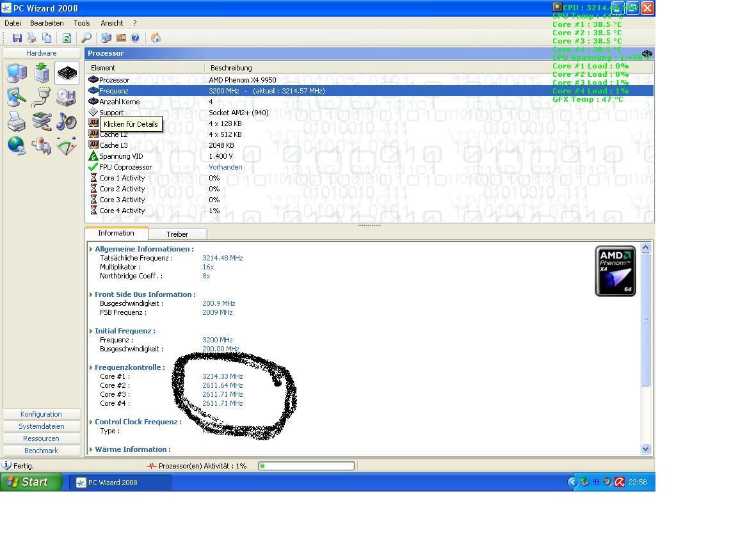Click the Element column header
The width and height of the screenshot is (747, 560).
[145, 68]
